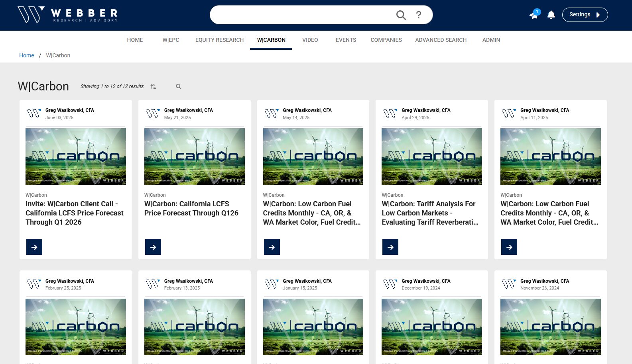Click the small search icon beside results count
The height and width of the screenshot is (364, 632).
(x=179, y=86)
